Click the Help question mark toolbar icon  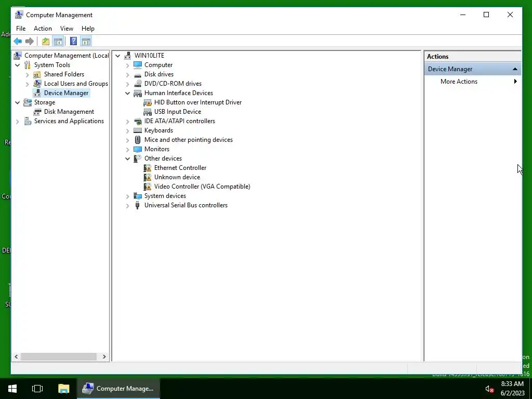73,42
